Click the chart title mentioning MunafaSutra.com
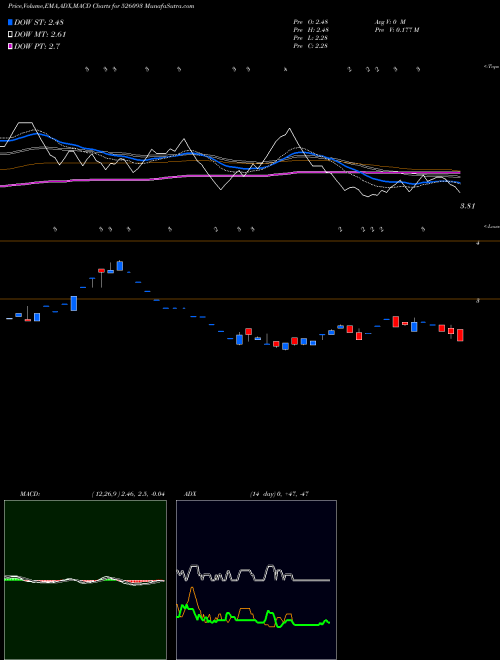Screen dimensions: 500x660 coord(101,6)
